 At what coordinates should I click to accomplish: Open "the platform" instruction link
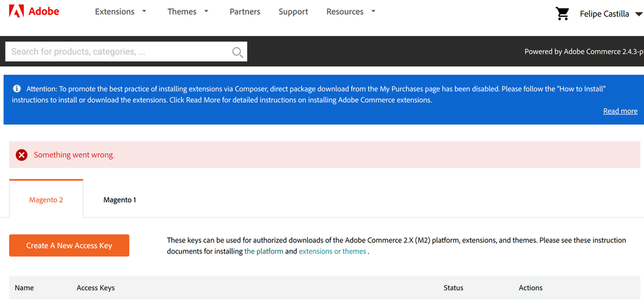(263, 251)
